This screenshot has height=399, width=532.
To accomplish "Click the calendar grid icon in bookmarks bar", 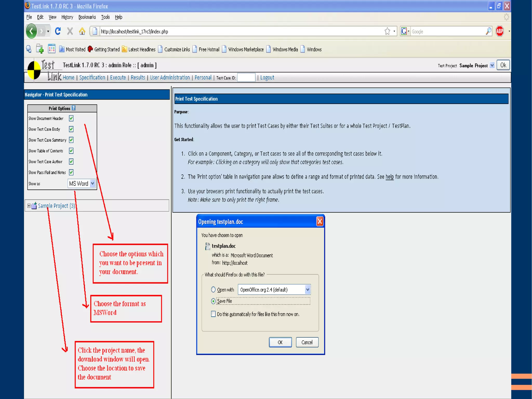I will coord(52,49).
